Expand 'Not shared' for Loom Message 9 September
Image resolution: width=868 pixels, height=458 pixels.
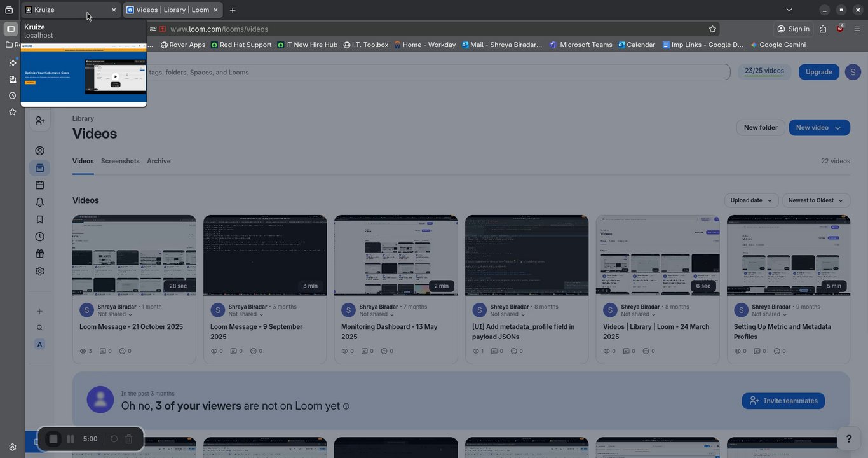tap(245, 314)
